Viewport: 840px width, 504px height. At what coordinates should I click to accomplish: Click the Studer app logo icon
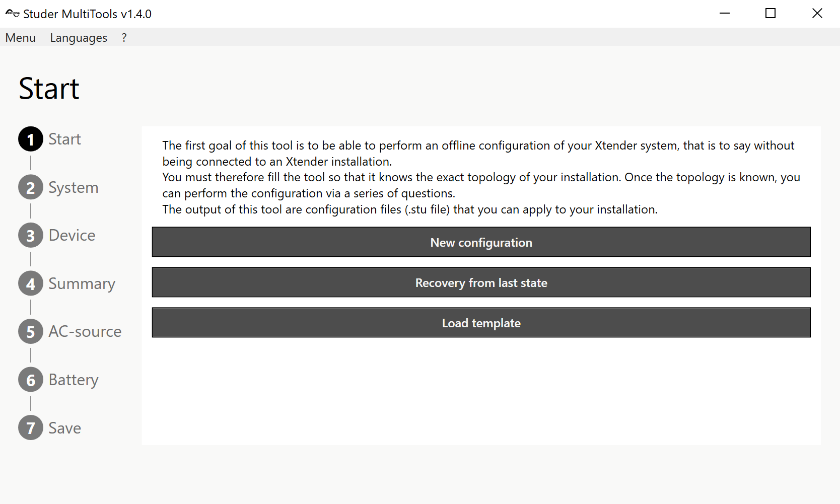(12, 14)
